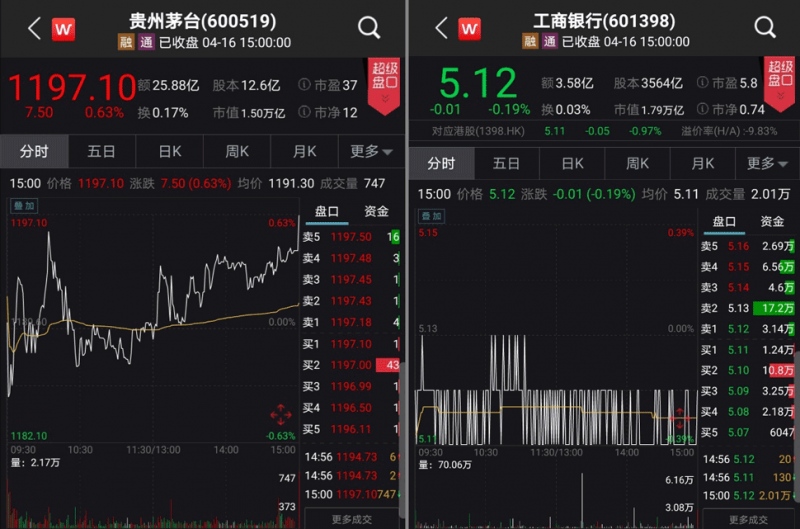Image resolution: width=800 pixels, height=529 pixels.
Task: Select the 资金 tab in the 贵州茅台 order book
Action: click(x=376, y=211)
